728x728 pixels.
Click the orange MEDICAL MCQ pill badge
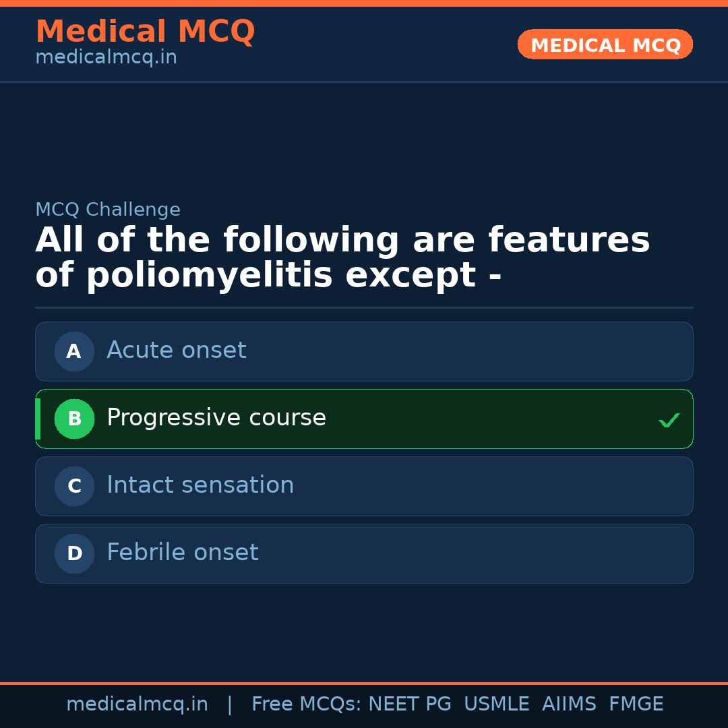[605, 44]
